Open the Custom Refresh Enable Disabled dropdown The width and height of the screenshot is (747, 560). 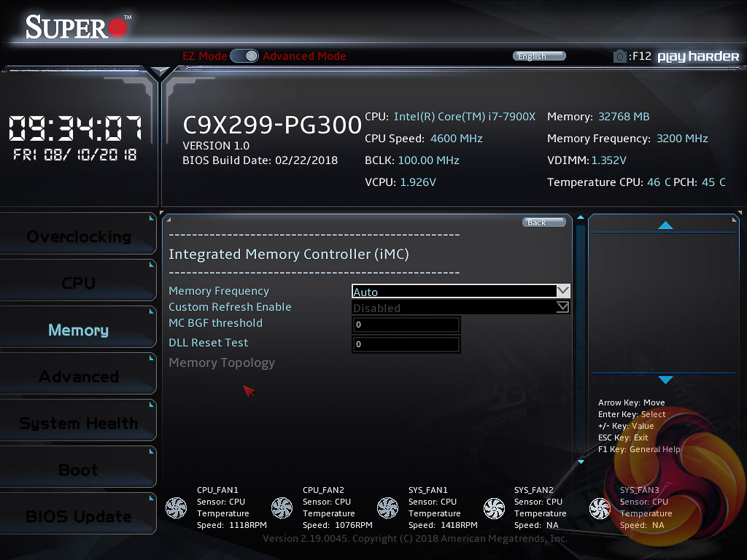point(461,308)
